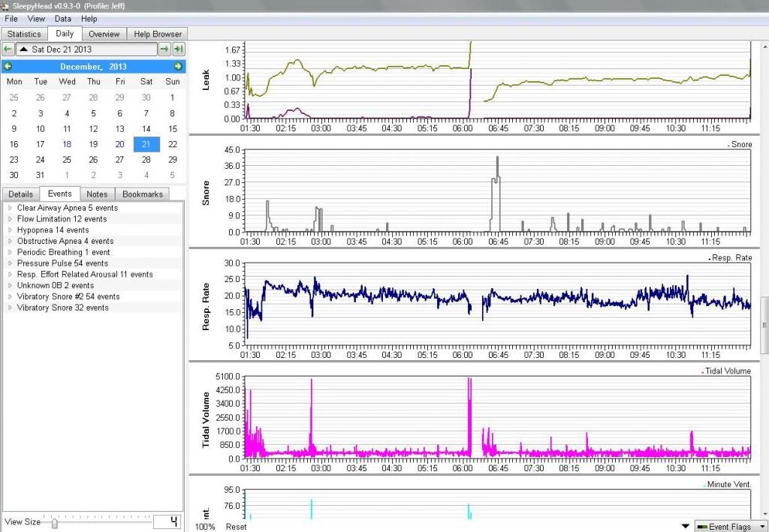Image resolution: width=769 pixels, height=532 pixels.
Task: Open the Data menu
Action: click(63, 19)
